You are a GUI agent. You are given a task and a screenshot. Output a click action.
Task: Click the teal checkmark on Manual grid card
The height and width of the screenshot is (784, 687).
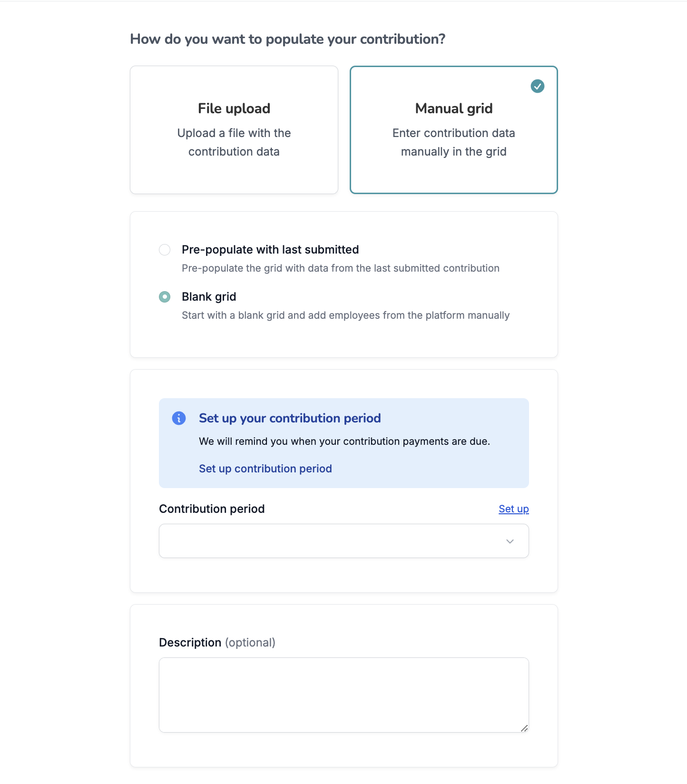(537, 86)
